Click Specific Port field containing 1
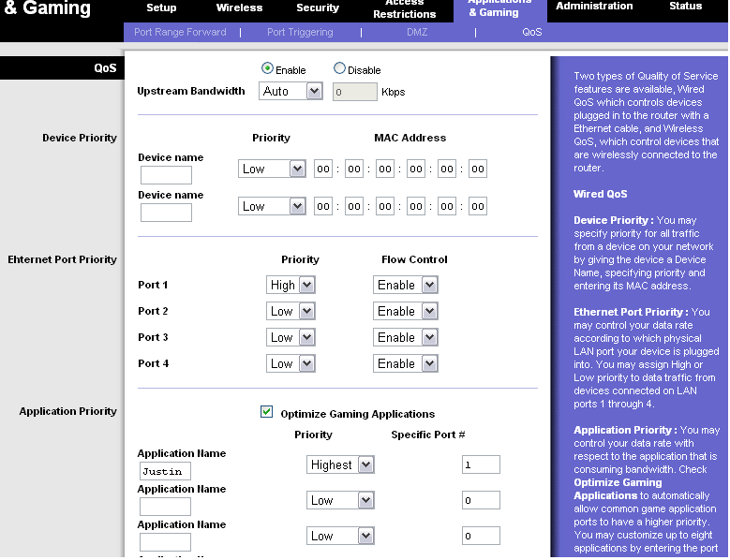The image size is (730, 560). click(x=481, y=464)
